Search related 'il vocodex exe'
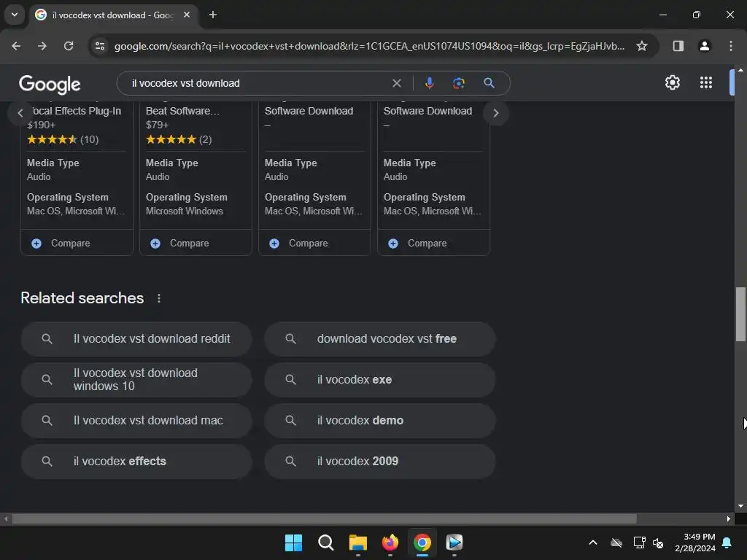The image size is (747, 560). [379, 380]
